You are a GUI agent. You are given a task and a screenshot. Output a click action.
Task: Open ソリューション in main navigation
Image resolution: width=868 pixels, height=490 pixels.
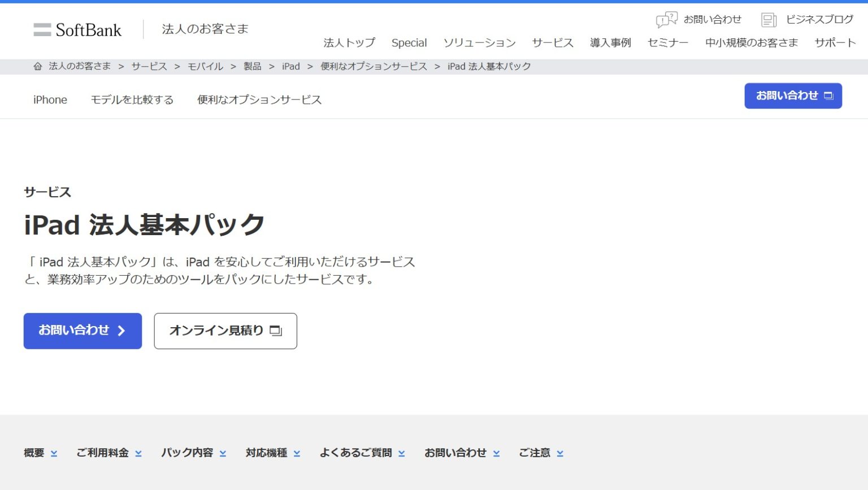click(x=479, y=43)
